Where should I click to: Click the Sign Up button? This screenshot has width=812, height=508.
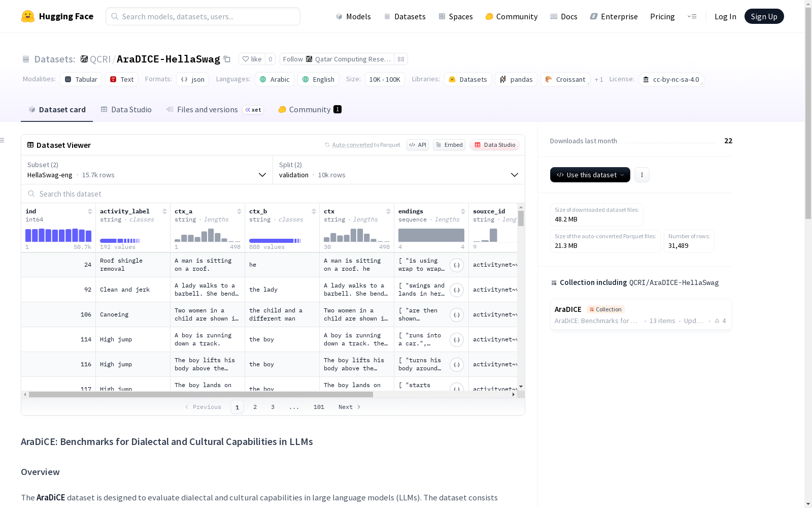click(764, 16)
